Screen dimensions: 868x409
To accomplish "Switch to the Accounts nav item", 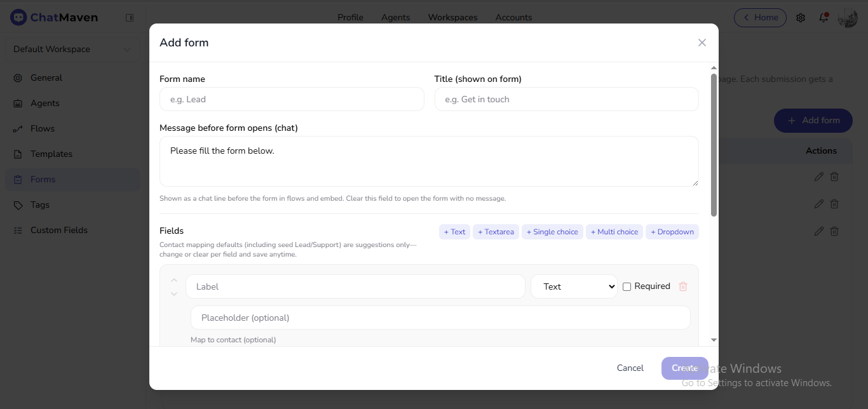I will tap(513, 17).
